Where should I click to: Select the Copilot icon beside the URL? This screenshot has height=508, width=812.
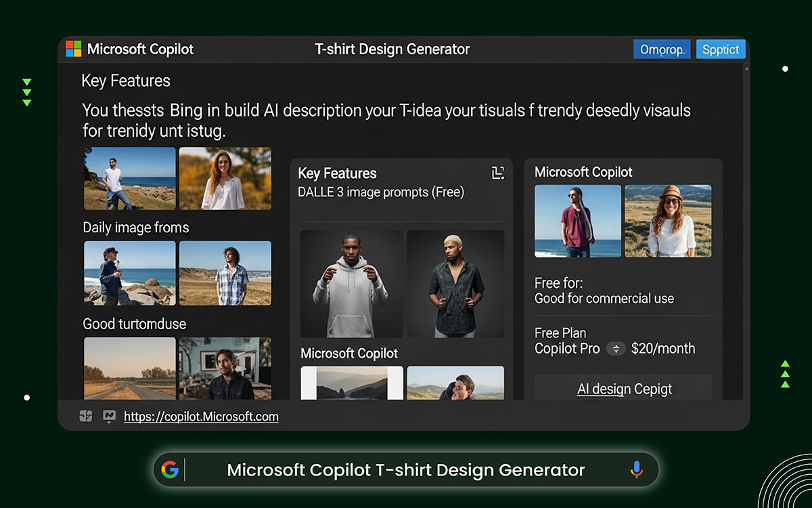[x=108, y=416]
